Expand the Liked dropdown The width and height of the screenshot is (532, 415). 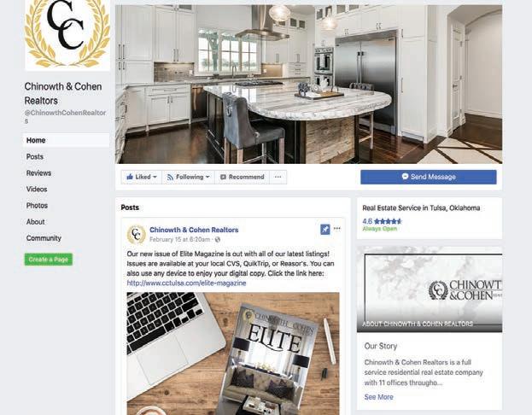(x=141, y=177)
